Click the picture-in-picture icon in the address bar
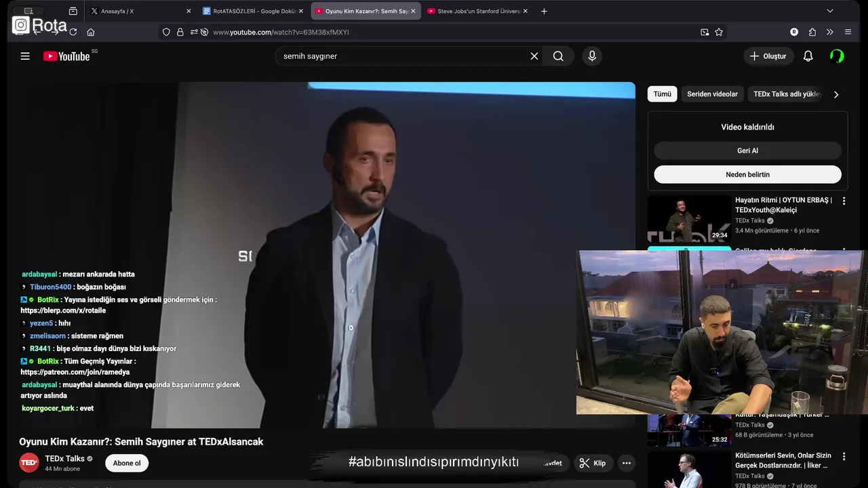 [x=705, y=32]
